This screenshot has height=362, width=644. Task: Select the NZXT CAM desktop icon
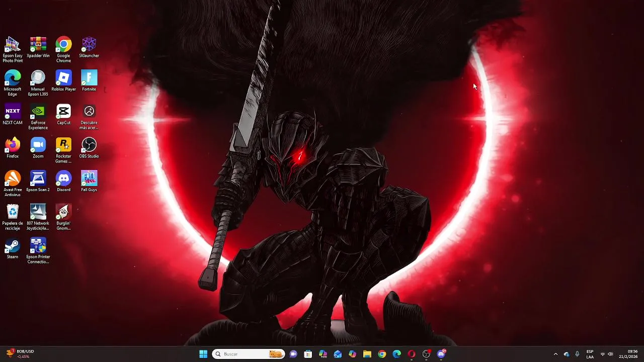(13, 115)
